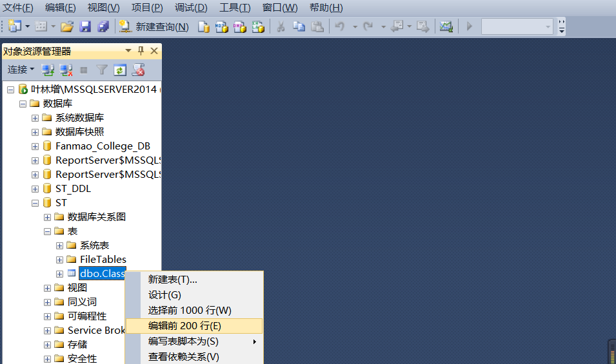This screenshot has height=364, width=616.
Task: Click the Refresh icon in Object Explorer
Action: [120, 70]
